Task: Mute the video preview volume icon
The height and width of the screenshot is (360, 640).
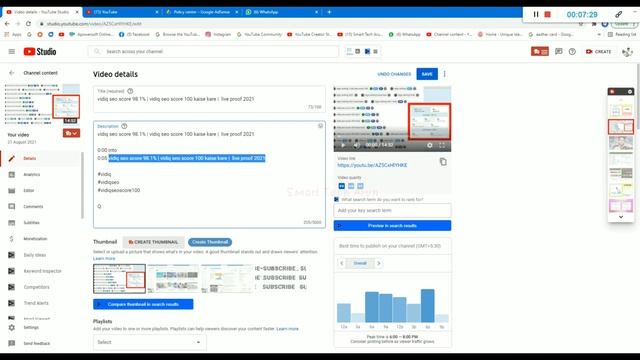Action: click(356, 145)
